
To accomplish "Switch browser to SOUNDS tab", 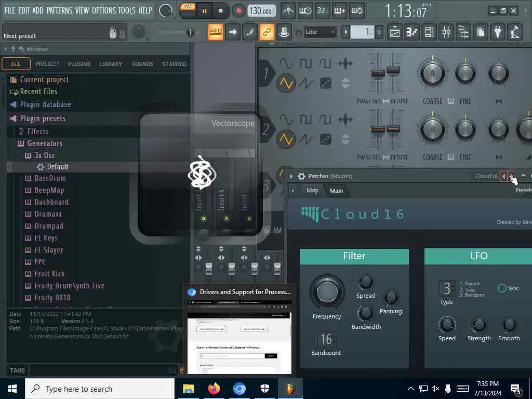I will click(142, 64).
